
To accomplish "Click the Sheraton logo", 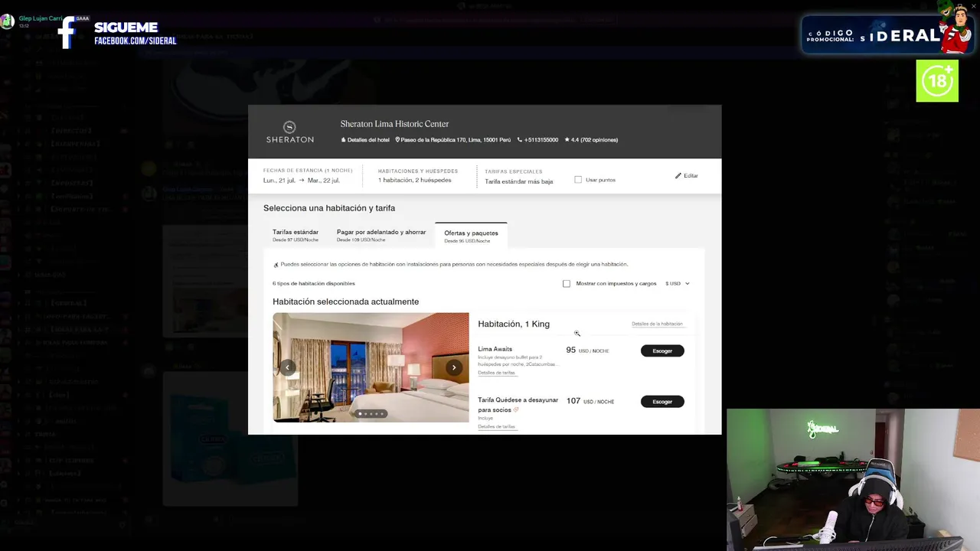I will click(289, 132).
